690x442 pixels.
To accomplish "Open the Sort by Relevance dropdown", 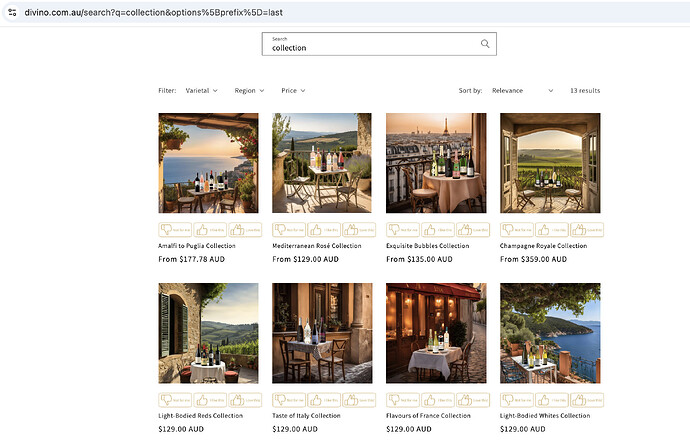I will (x=522, y=91).
